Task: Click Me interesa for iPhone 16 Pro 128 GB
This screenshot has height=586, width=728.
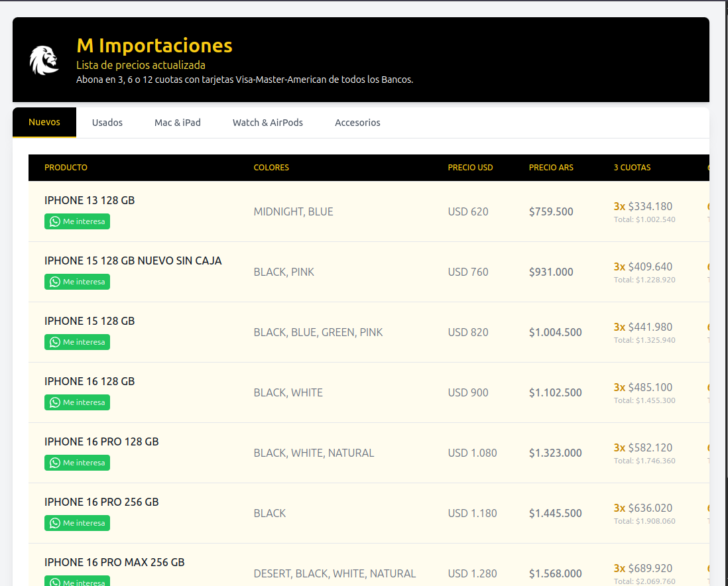Action: [77, 463]
